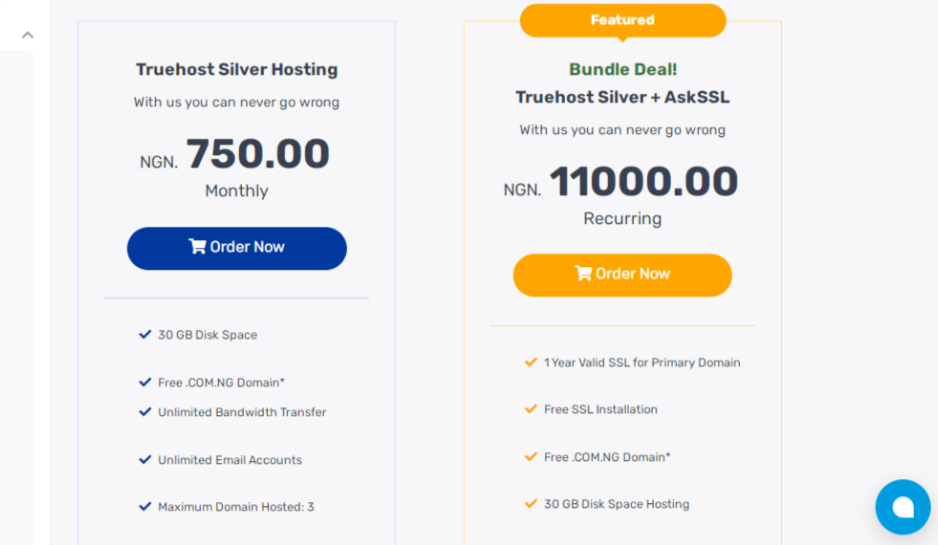Click the checkmark beside Maximum Domain Hosted: 3
The image size is (938, 545).
(145, 507)
